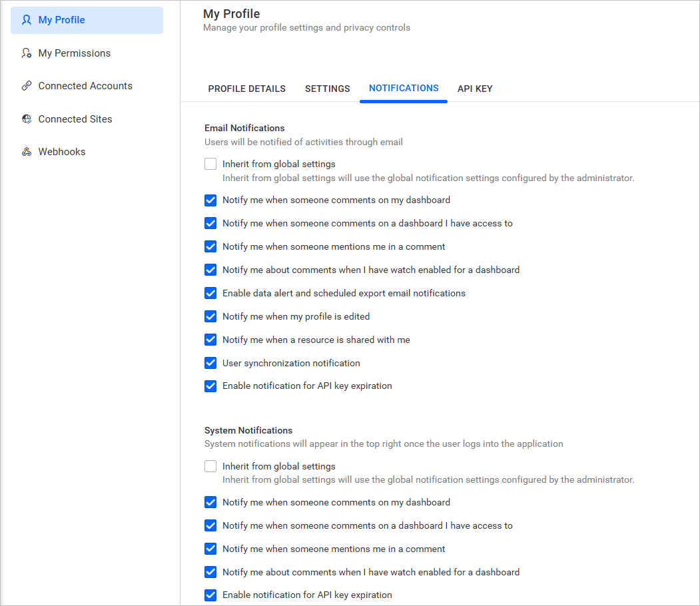Open the SETTINGS tab
Viewport: 700px width, 606px height.
click(327, 89)
